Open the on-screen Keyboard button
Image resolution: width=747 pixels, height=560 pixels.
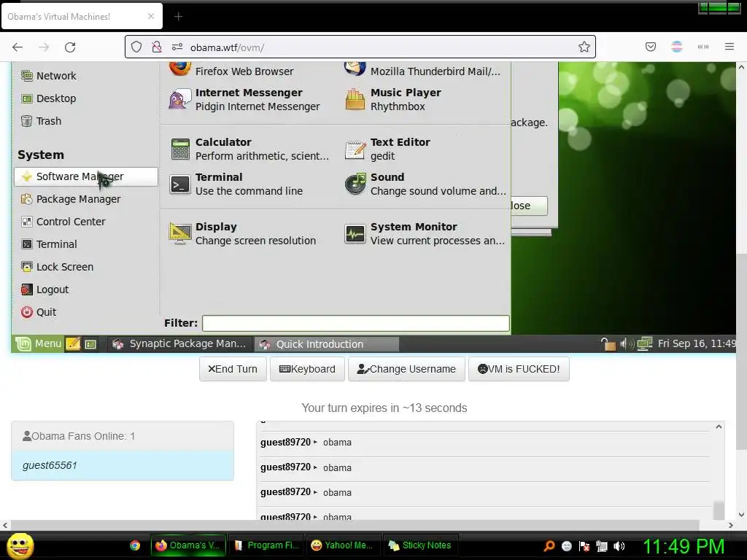click(307, 369)
